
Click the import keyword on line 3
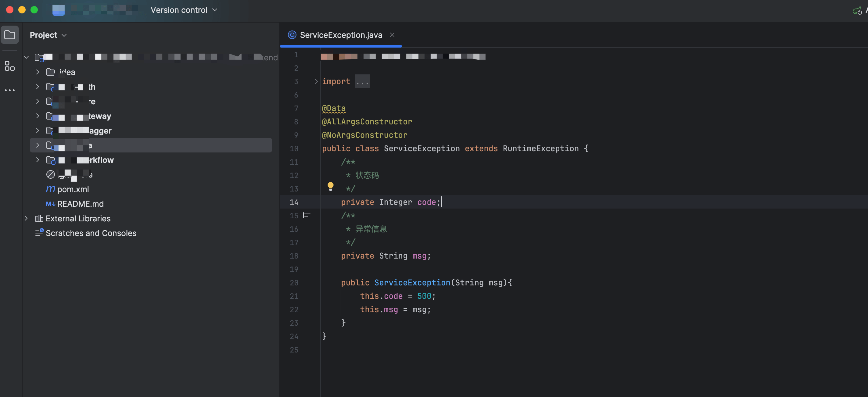tap(336, 81)
